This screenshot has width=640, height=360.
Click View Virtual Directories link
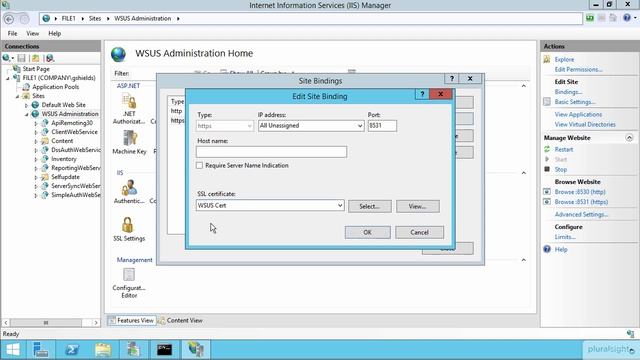pos(585,124)
